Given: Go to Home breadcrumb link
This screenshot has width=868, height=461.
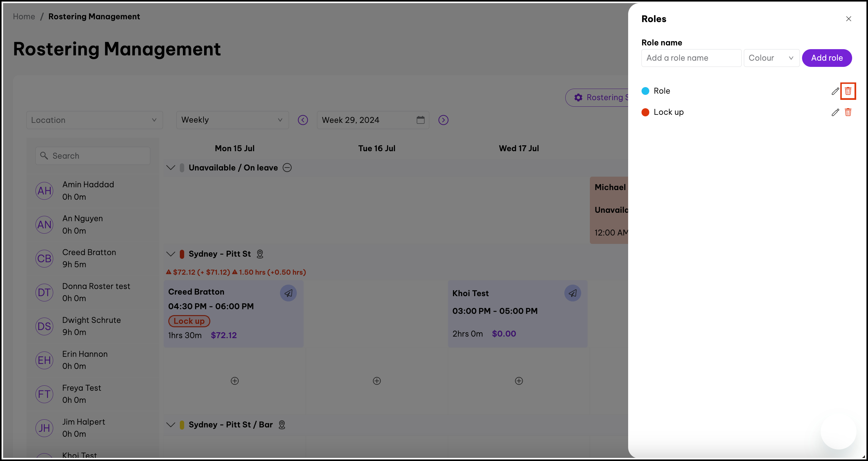Looking at the screenshot, I should [x=24, y=16].
